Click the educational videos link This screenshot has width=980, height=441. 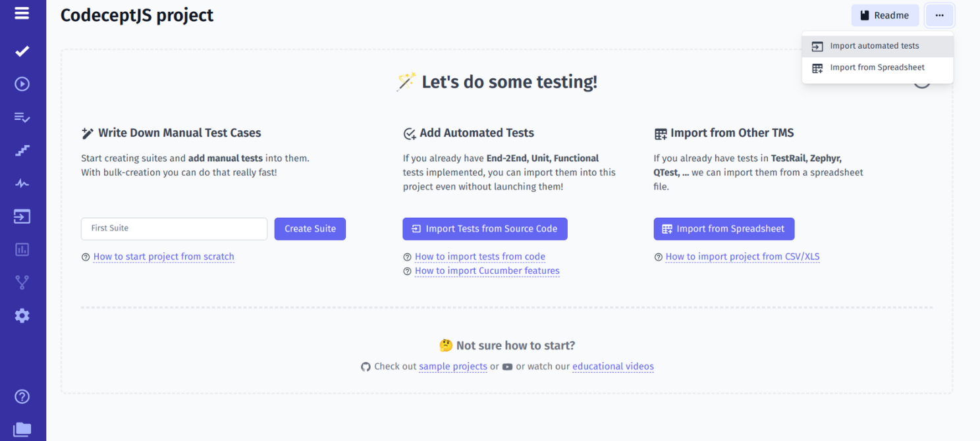[612, 367]
